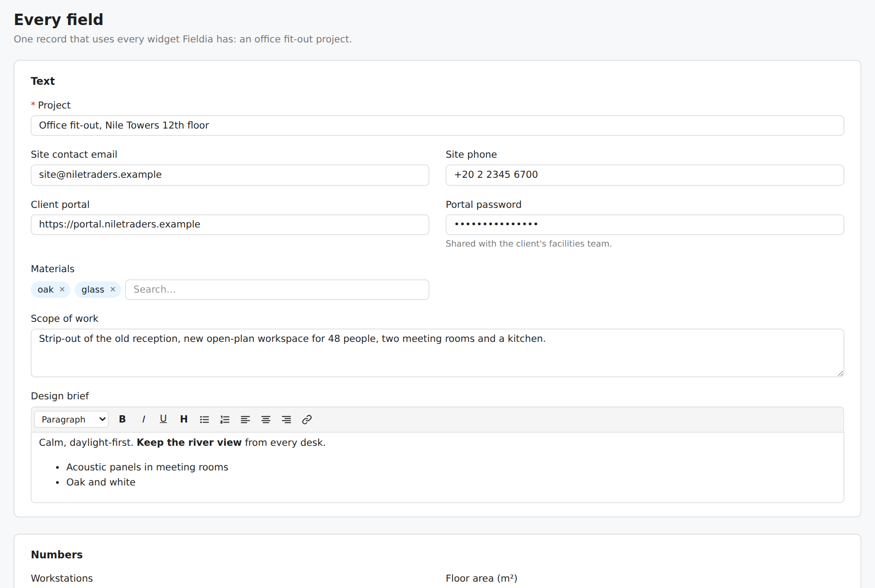Click the Materials search box
Image resolution: width=875 pixels, height=588 pixels.
(277, 289)
